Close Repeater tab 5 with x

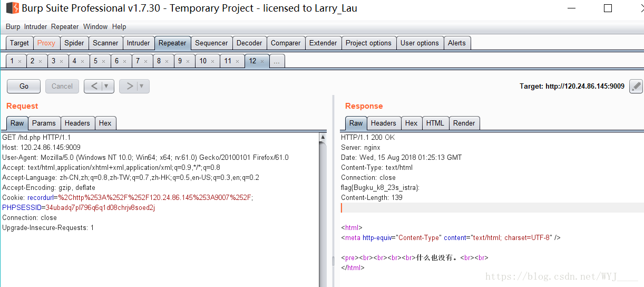pos(103,61)
